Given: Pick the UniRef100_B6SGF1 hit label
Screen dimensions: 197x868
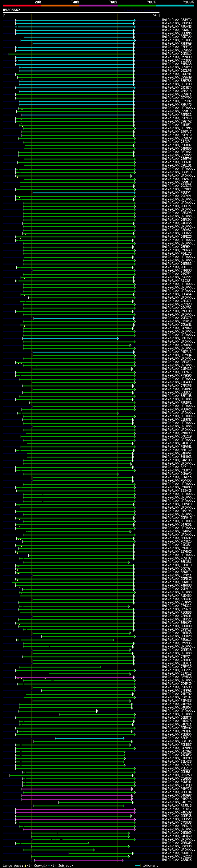Looking at the screenshot, I should (x=177, y=94).
